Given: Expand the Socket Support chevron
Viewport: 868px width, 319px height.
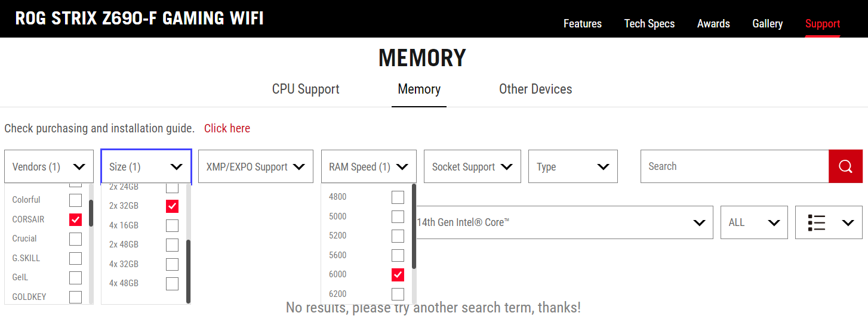Looking at the screenshot, I should 507,167.
